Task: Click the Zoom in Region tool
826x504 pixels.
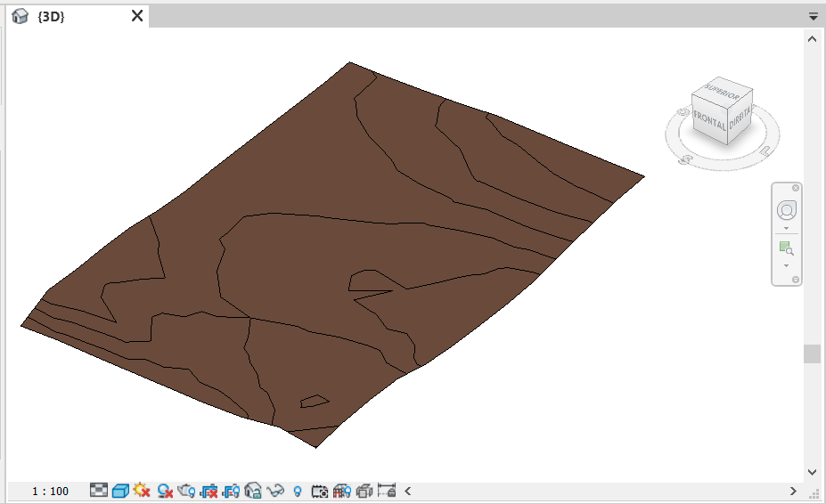Action: tap(786, 248)
